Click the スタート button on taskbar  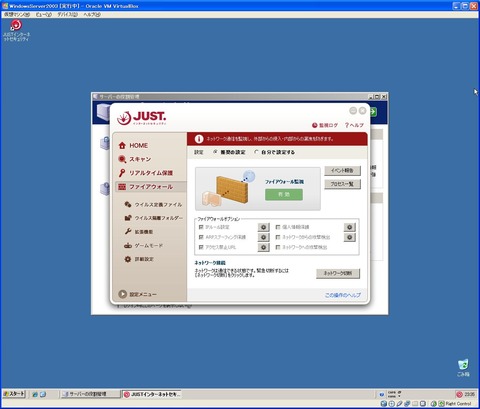tap(14, 394)
